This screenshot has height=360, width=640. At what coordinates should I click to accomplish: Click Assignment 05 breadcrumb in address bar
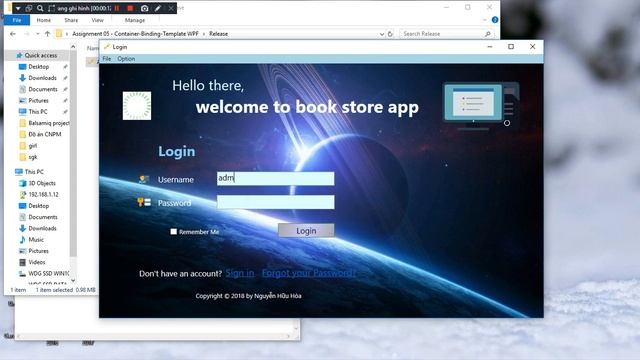(135, 34)
